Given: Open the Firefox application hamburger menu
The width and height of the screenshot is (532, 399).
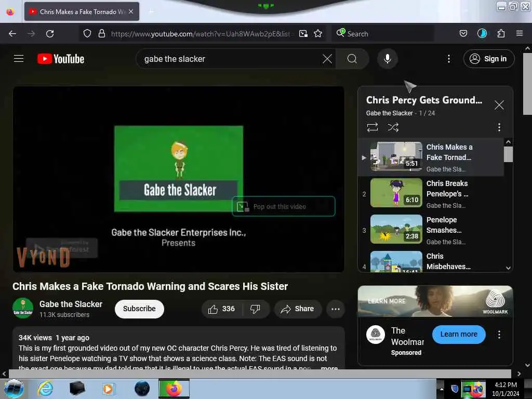Looking at the screenshot, I should pos(520,33).
